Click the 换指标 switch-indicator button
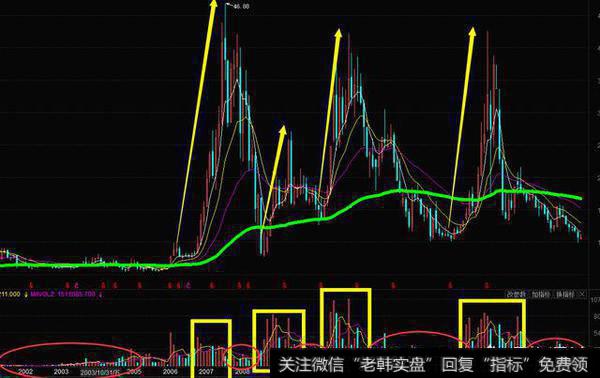 click(565, 294)
